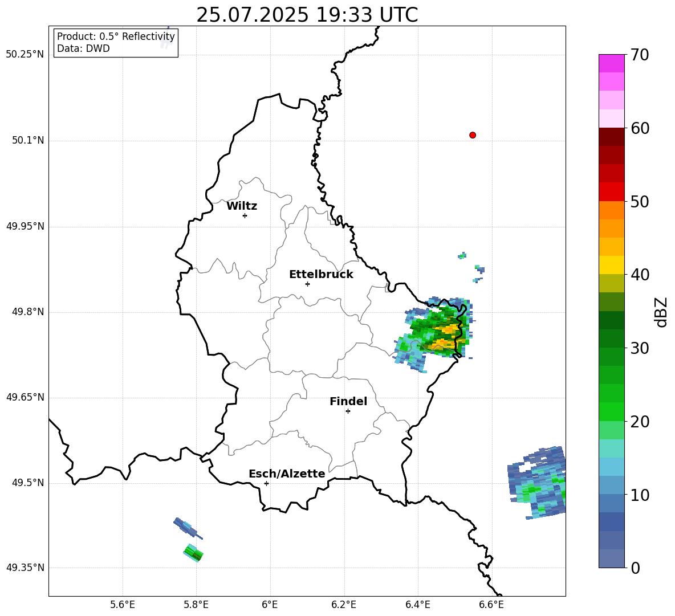Viewport: 675px width, 616px height.
Task: Click the 5.8°E longitude label
Action: [x=196, y=605]
